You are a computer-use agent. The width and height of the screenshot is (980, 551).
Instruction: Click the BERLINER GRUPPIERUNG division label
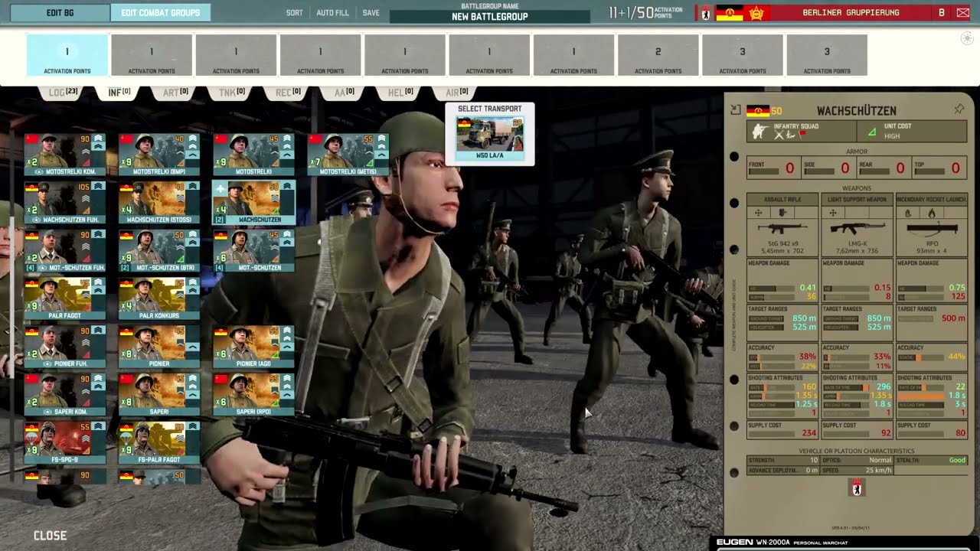coord(851,13)
